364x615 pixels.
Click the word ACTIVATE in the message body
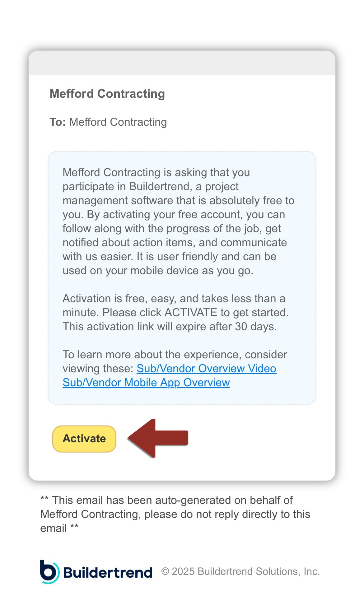pyautogui.click(x=191, y=312)
